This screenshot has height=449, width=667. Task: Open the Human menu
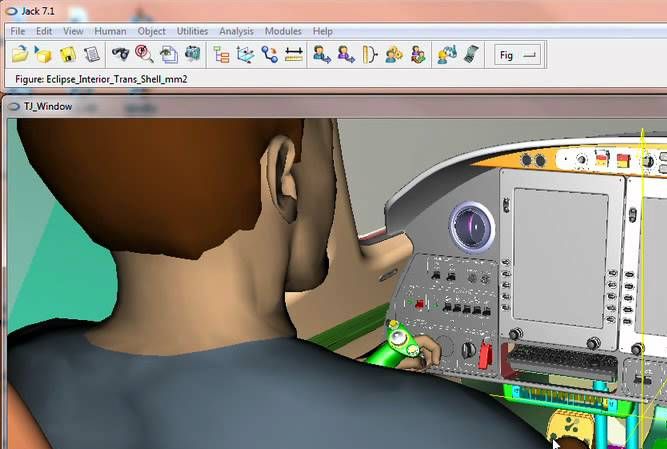coord(110,31)
